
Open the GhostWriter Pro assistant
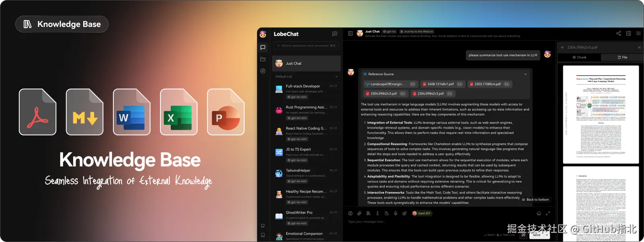pos(306,218)
